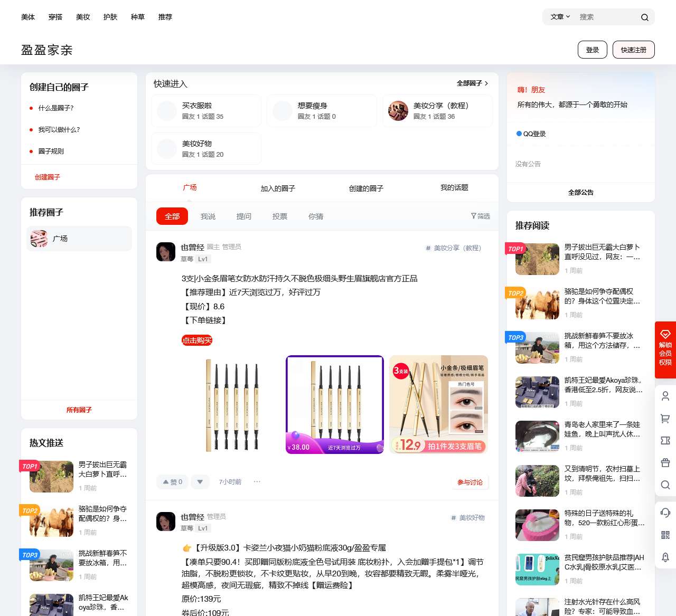Screen dimensions: 676x616
Task: Open the downvote arrow dropdown under the eyebrow pencil post
Action: point(200,482)
